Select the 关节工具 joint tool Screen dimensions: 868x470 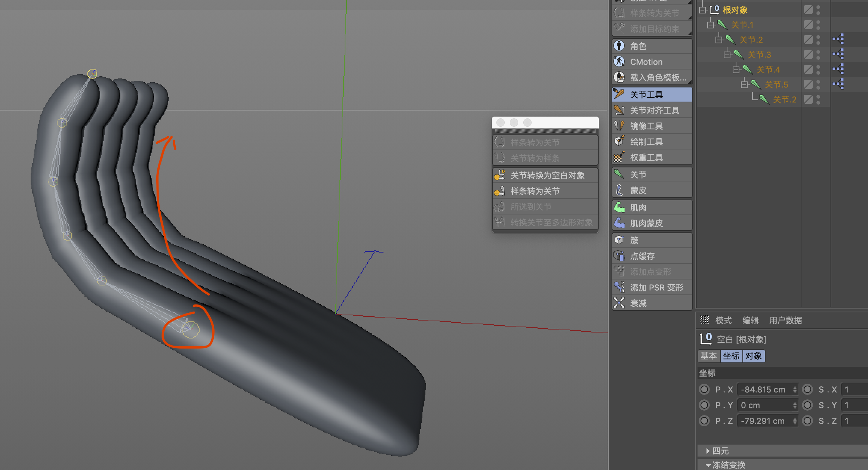pyautogui.click(x=646, y=95)
